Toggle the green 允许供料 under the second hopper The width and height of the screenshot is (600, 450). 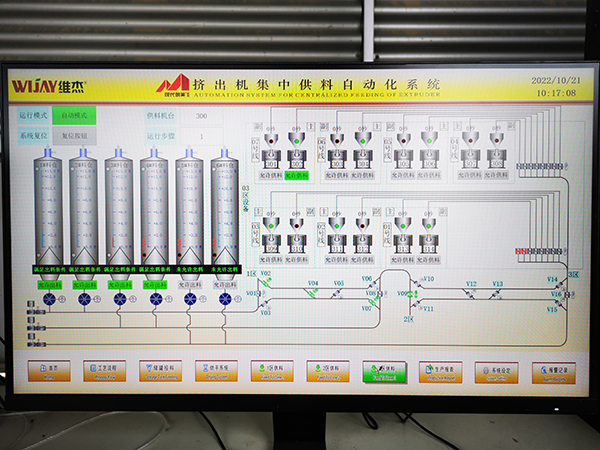coord(298,174)
